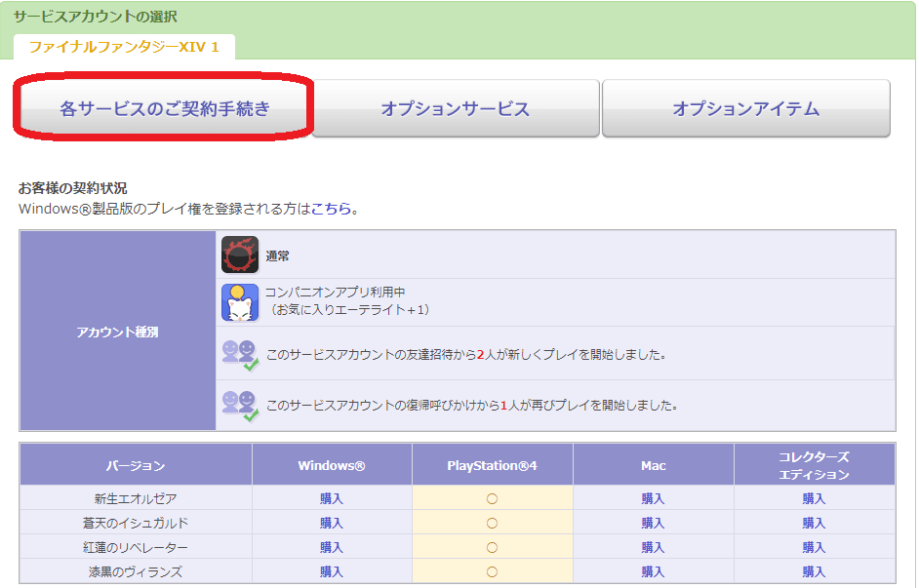Viewport: 919px width, 588px height.
Task: Click the Mac column header
Action: [x=653, y=464]
